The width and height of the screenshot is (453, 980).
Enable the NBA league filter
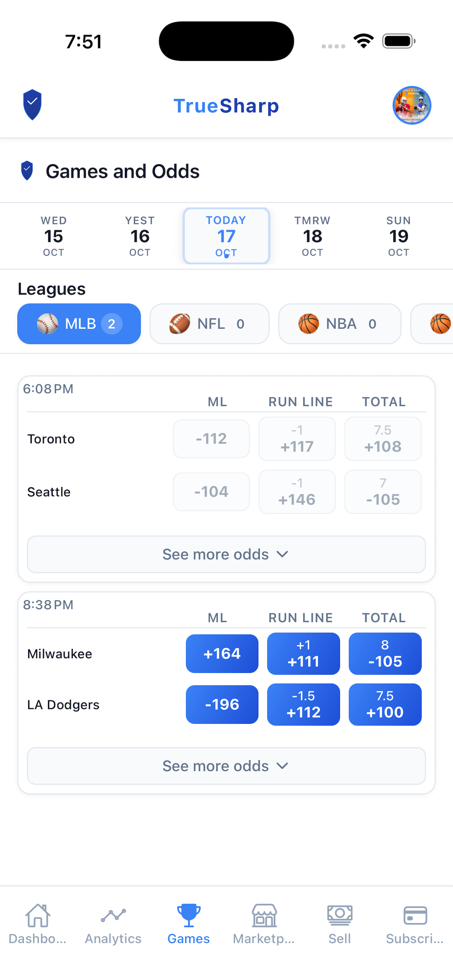[340, 324]
